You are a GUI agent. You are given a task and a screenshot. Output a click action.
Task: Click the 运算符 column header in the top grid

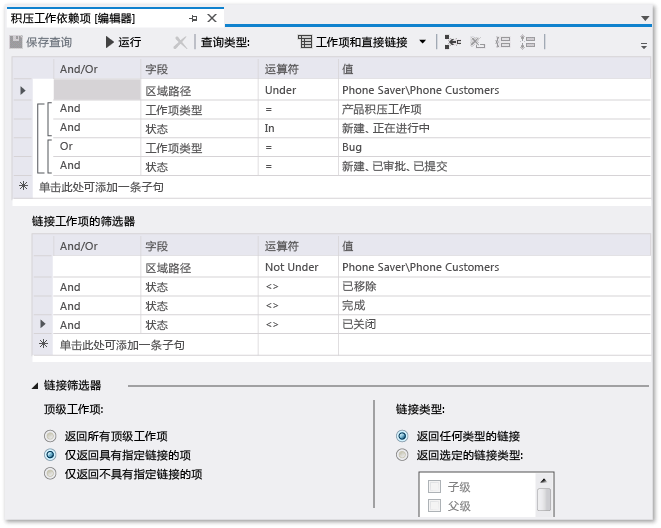[298, 69]
